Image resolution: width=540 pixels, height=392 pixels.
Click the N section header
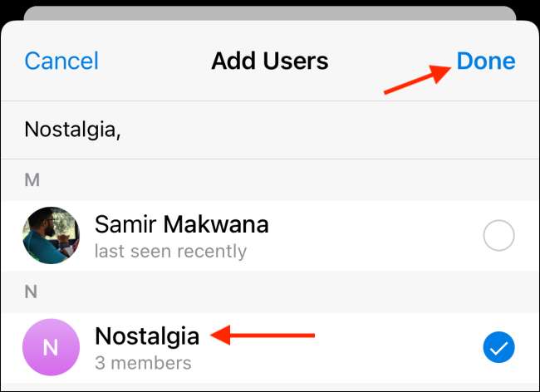tap(32, 292)
